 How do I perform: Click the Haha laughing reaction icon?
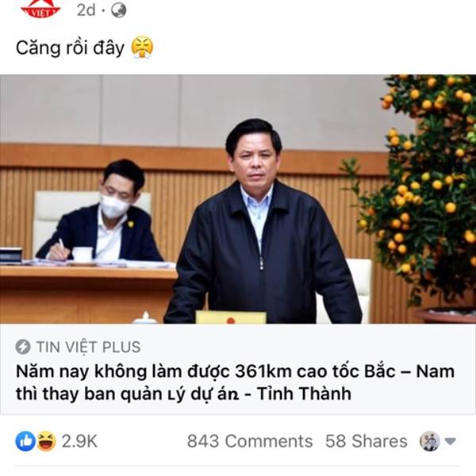pyautogui.click(x=47, y=441)
